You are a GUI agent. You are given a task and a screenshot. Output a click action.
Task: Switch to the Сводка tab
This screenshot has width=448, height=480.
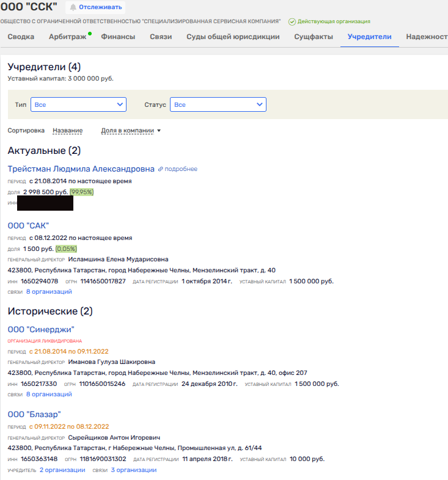pyautogui.click(x=21, y=37)
